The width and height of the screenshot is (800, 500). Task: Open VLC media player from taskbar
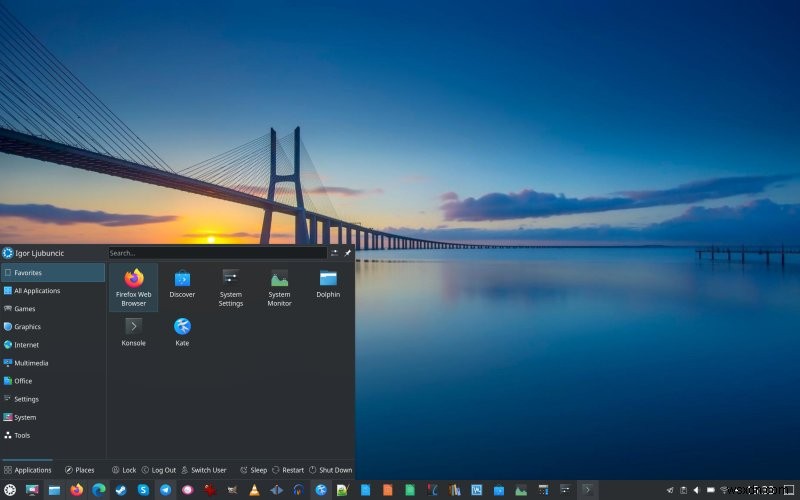pyautogui.click(x=254, y=490)
